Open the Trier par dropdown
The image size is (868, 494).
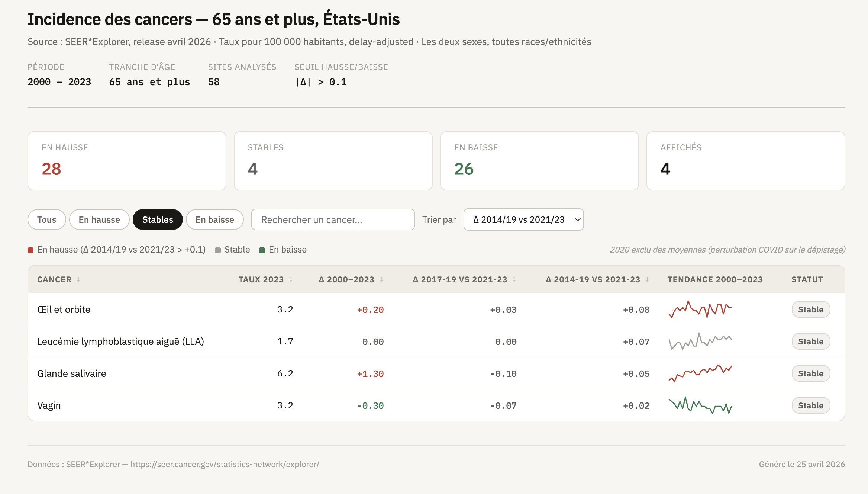tap(523, 219)
